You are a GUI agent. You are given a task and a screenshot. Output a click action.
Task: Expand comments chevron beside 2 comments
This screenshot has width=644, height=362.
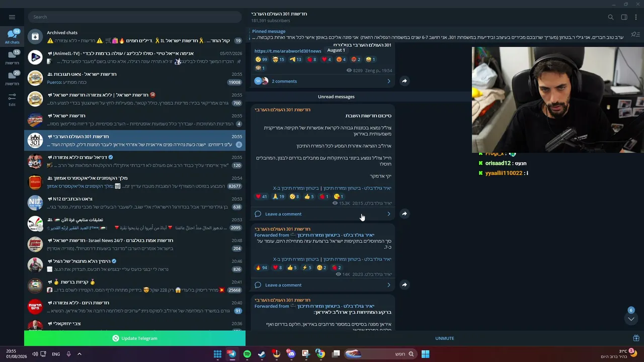(x=388, y=81)
